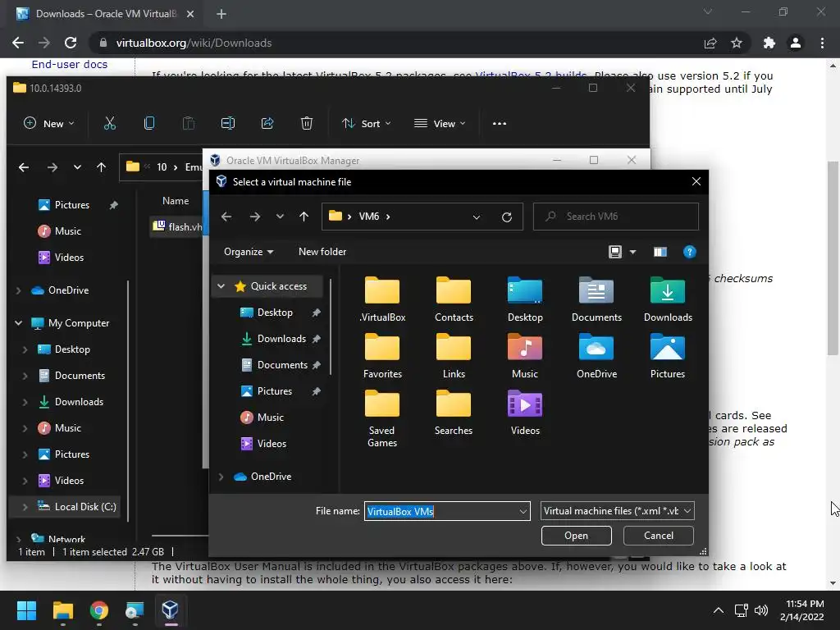Screen dimensions: 840x630
Task: Open the Saved Games folder
Action: point(382,419)
